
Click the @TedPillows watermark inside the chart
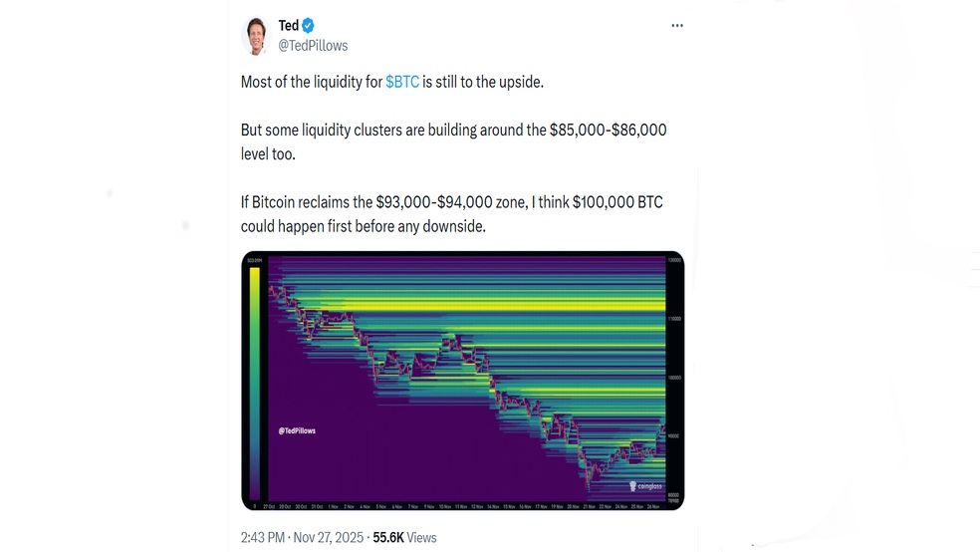pos(297,430)
